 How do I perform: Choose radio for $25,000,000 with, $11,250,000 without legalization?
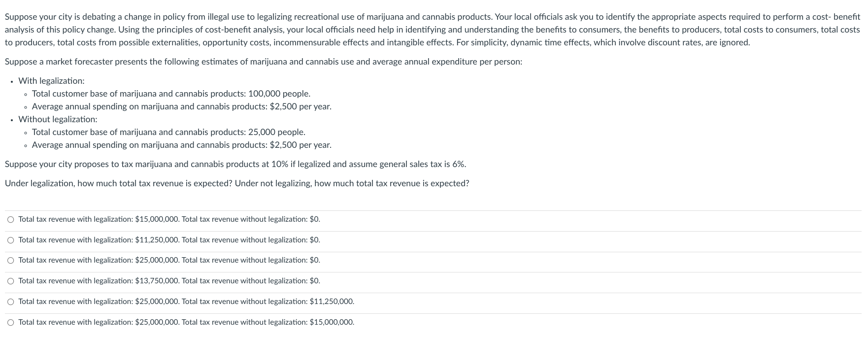[x=10, y=302]
